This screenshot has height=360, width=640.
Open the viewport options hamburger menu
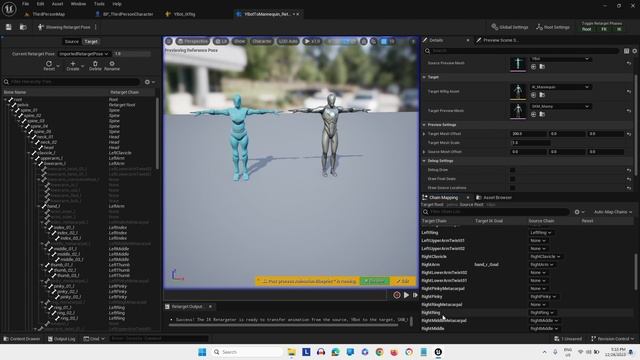169,41
